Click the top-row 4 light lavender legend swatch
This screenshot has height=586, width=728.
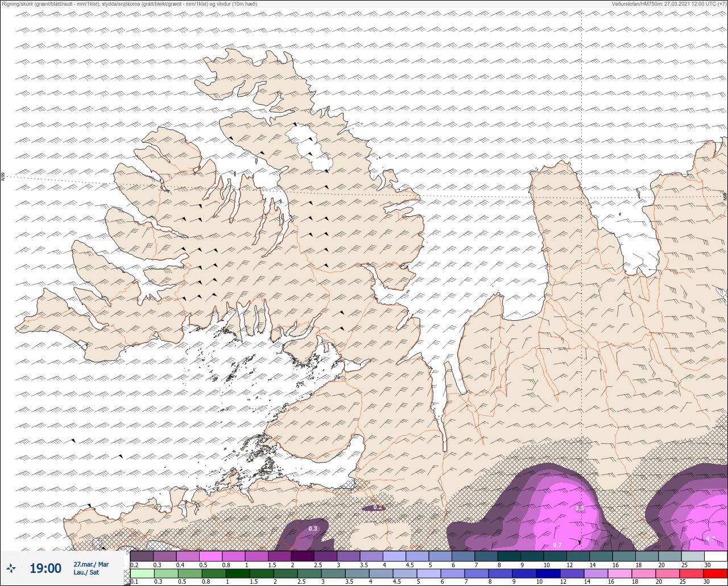click(x=394, y=556)
